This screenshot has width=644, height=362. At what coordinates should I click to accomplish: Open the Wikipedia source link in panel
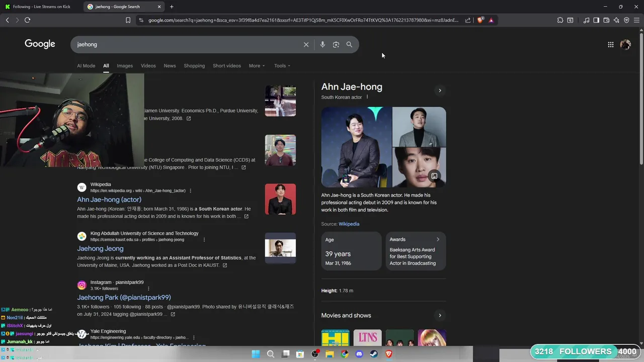click(x=349, y=224)
